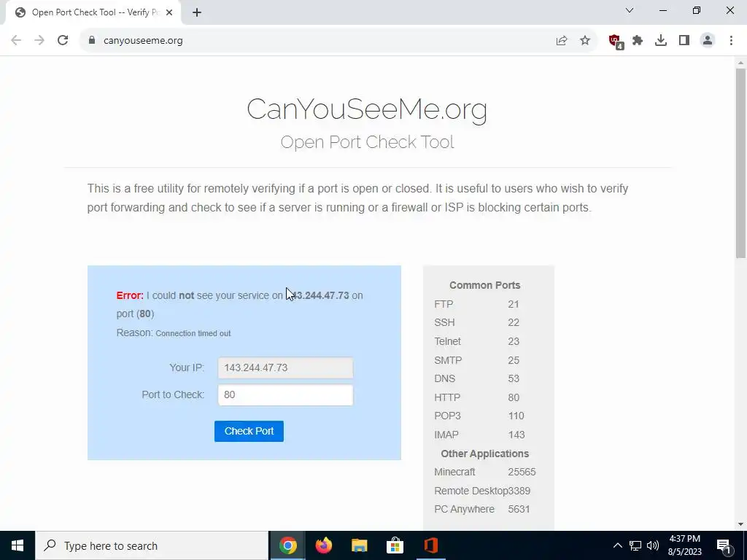
Task: Go back using the browser back arrow
Action: pos(16,41)
